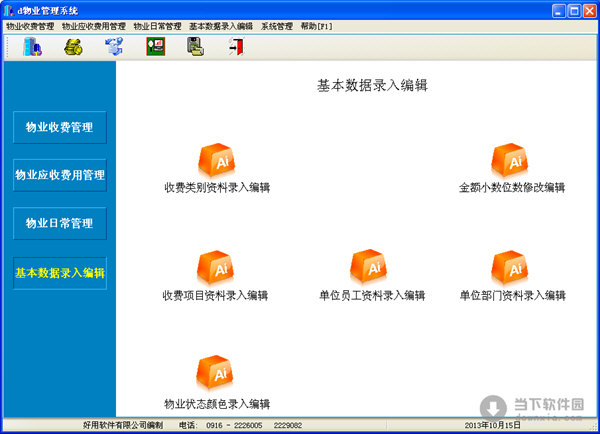Screen dimensions: 600x434
Task: Click the blue arrows refresh toolbar icon
Action: point(114,47)
